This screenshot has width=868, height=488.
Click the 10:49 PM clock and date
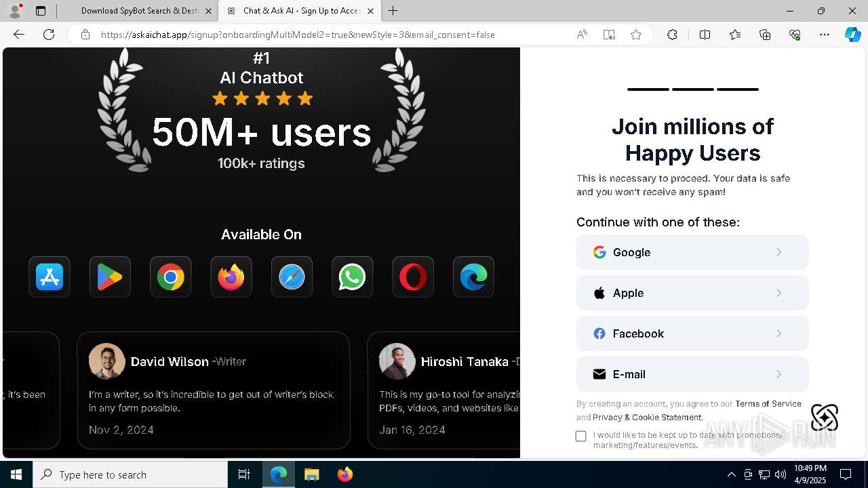(x=810, y=474)
